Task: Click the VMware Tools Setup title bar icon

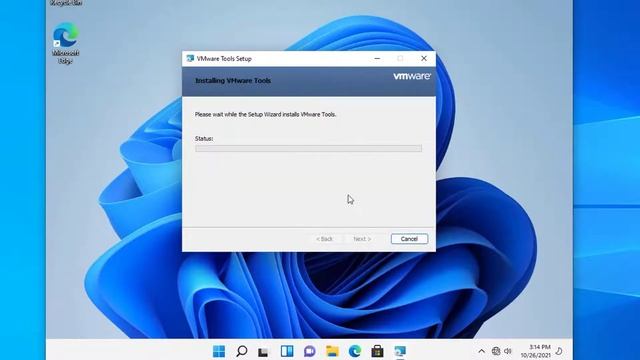Action: [x=190, y=59]
